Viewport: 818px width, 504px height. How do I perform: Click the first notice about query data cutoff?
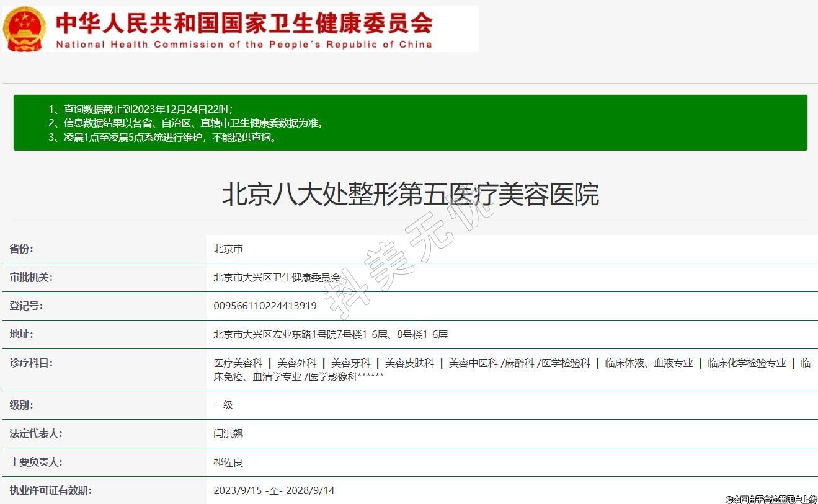pyautogui.click(x=140, y=109)
